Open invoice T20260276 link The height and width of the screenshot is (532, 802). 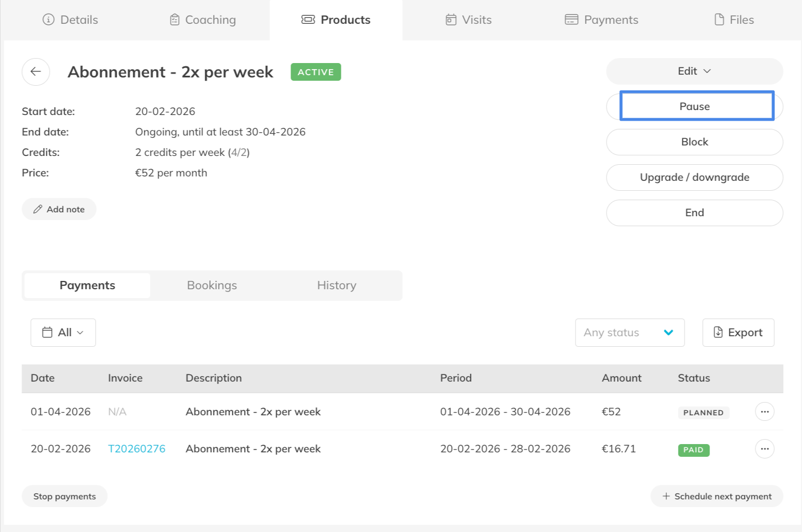137,449
